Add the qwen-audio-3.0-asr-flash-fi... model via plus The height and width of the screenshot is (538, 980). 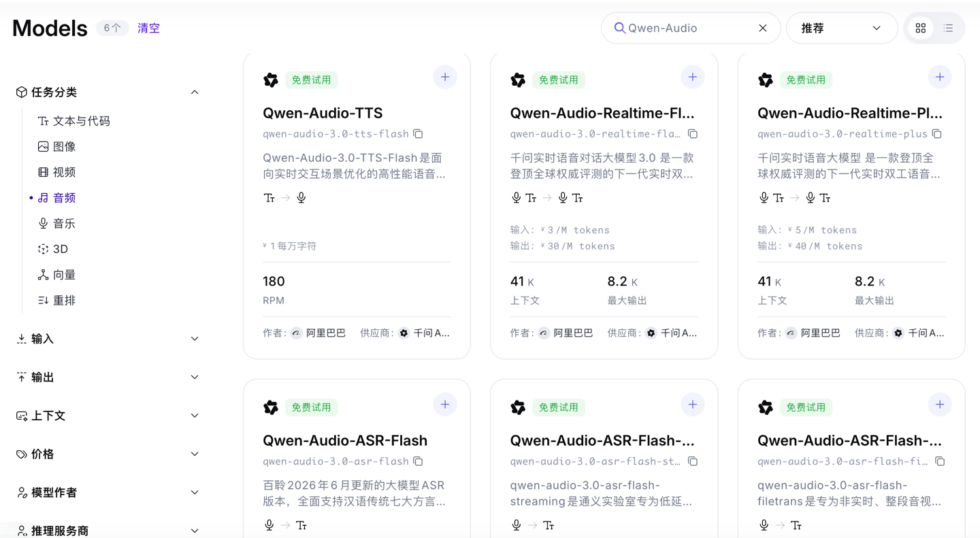tap(940, 404)
